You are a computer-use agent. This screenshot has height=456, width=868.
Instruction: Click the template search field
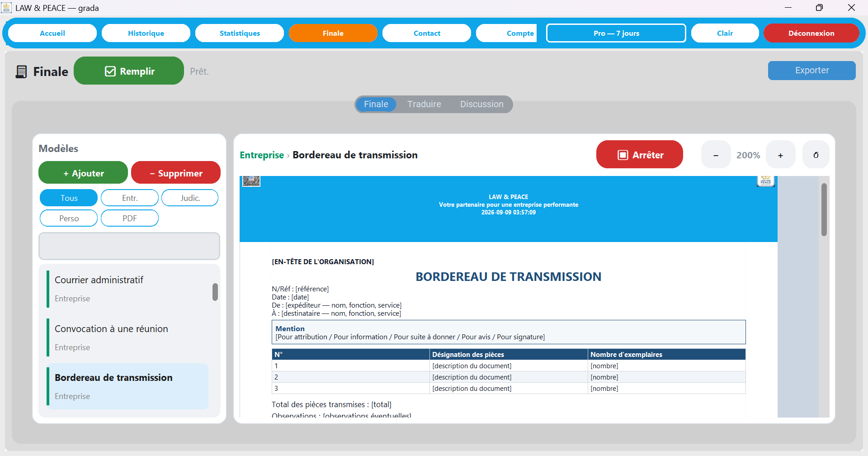point(129,246)
